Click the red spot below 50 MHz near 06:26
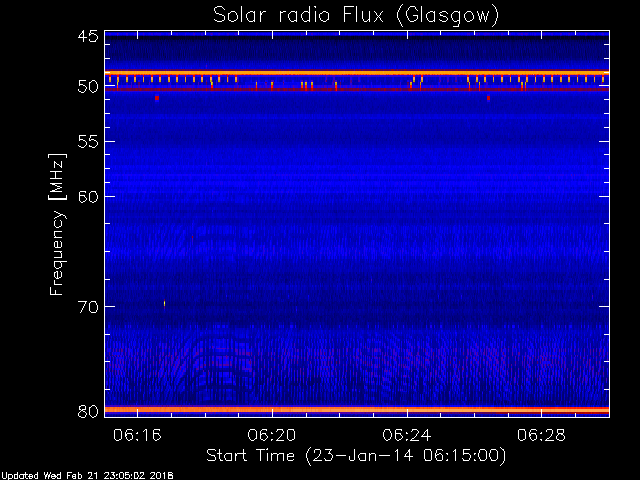 tap(488, 98)
